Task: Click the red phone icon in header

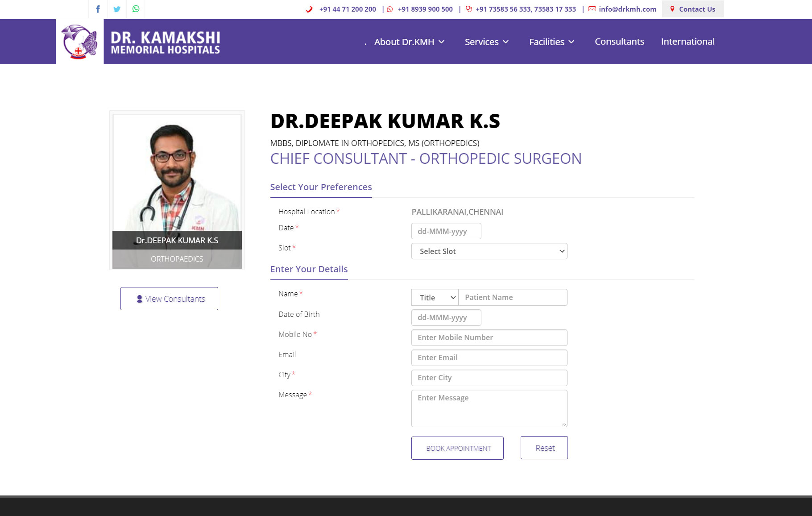Action: 309,9
